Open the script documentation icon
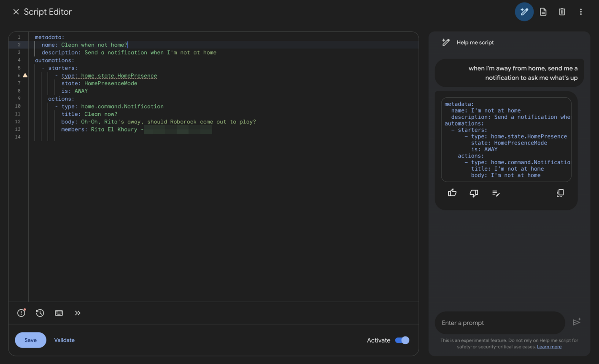 (543, 11)
